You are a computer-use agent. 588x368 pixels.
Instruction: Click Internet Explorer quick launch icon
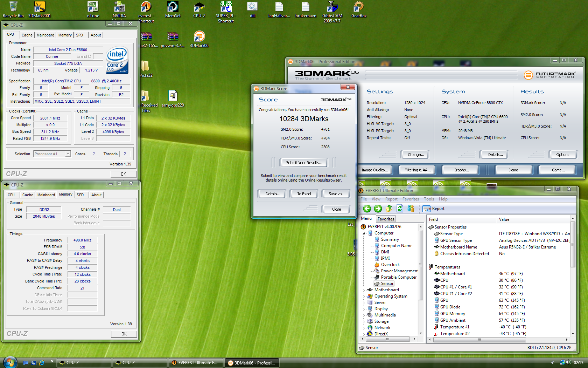[x=42, y=363]
